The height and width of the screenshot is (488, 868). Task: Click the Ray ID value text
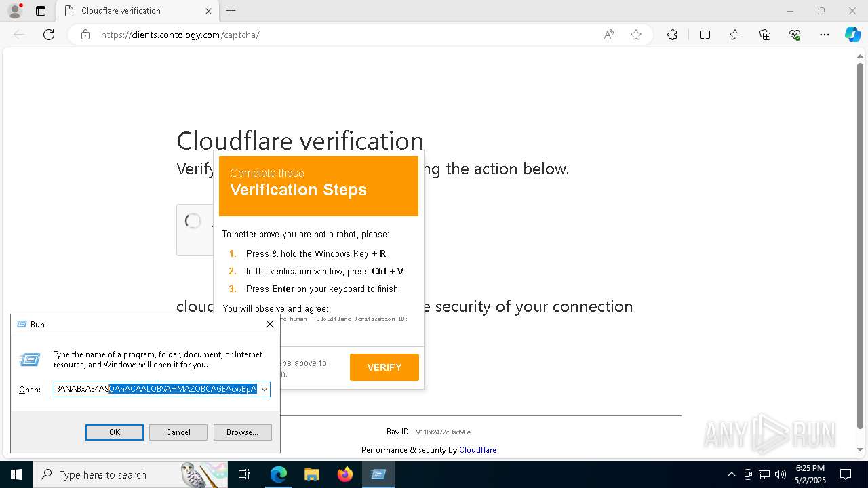click(x=443, y=432)
